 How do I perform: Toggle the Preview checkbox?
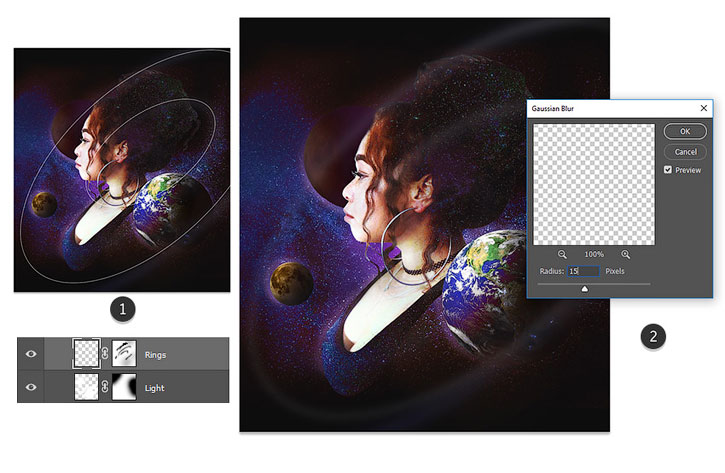click(668, 170)
